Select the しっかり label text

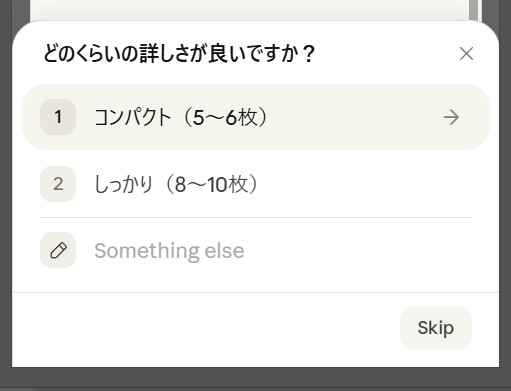(124, 184)
